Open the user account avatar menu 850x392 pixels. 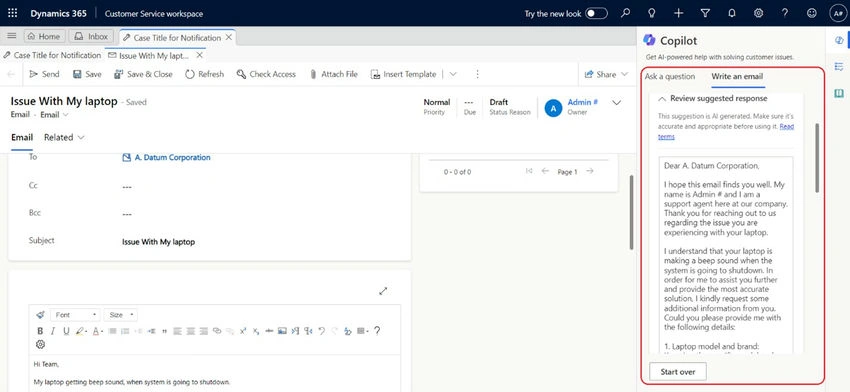[x=838, y=14]
